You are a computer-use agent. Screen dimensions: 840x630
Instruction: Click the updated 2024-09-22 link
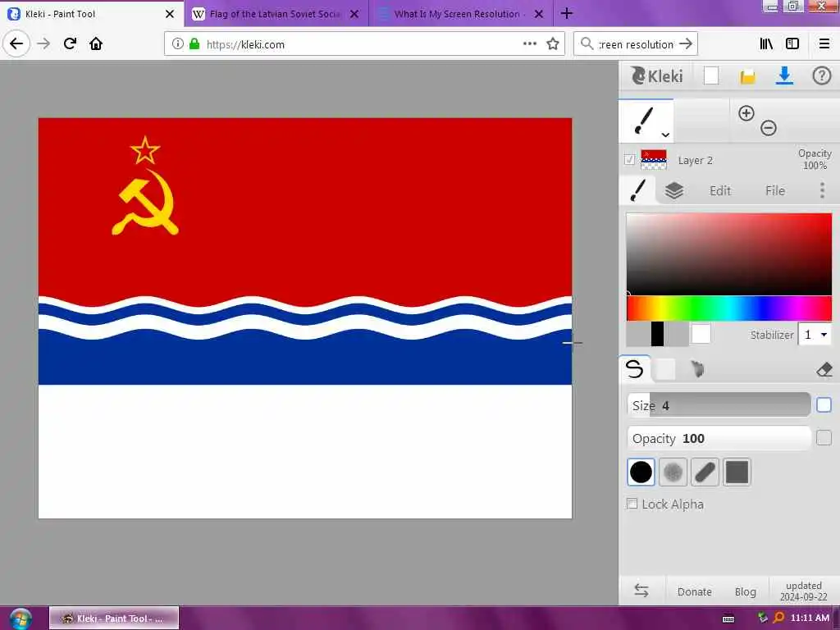(803, 591)
